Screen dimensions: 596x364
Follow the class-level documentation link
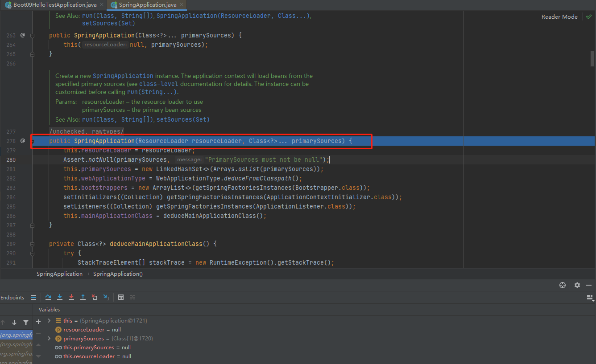coord(158,84)
